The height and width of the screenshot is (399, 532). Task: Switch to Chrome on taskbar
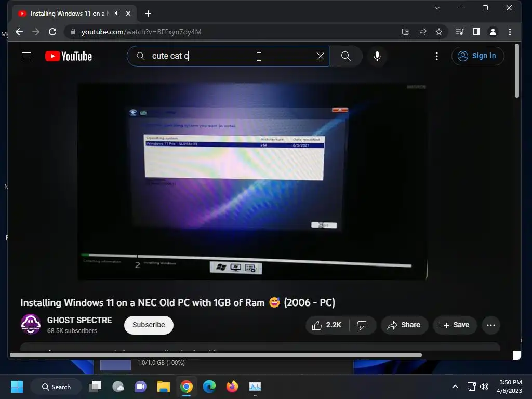click(x=187, y=387)
